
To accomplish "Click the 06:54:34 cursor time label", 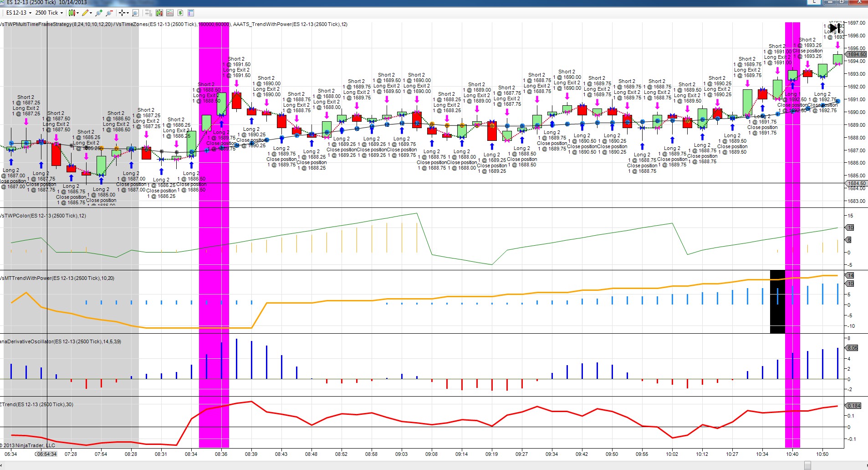I will click(46, 454).
